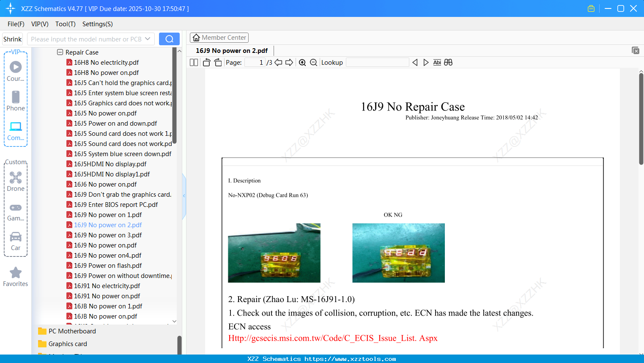Screen dimensions: 644x363
Task: Open the Game console category icon
Action: pyautogui.click(x=16, y=207)
